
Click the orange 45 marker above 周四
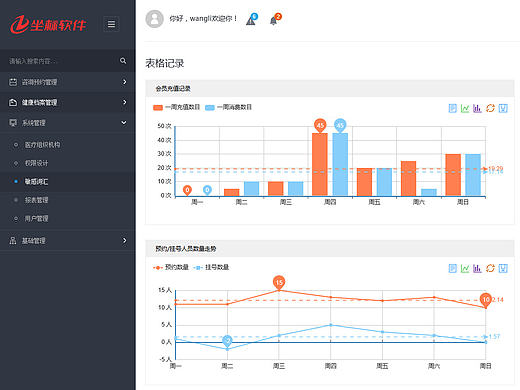320,126
